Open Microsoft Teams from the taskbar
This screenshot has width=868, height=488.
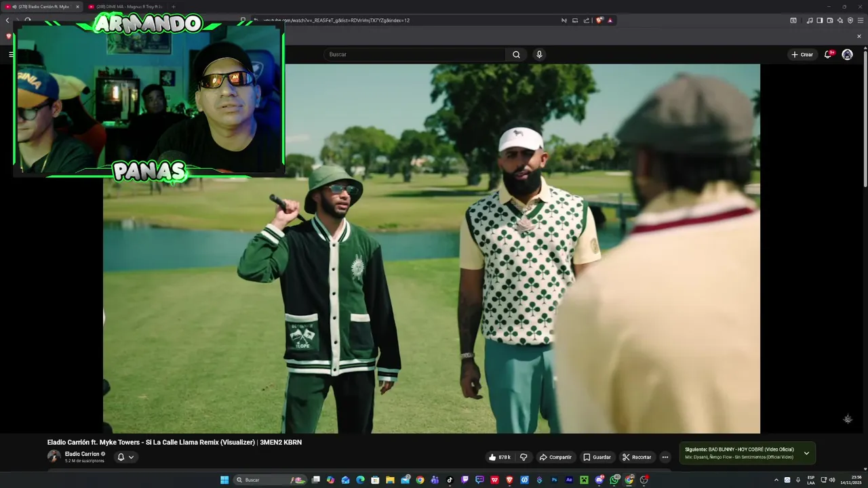[x=435, y=480]
